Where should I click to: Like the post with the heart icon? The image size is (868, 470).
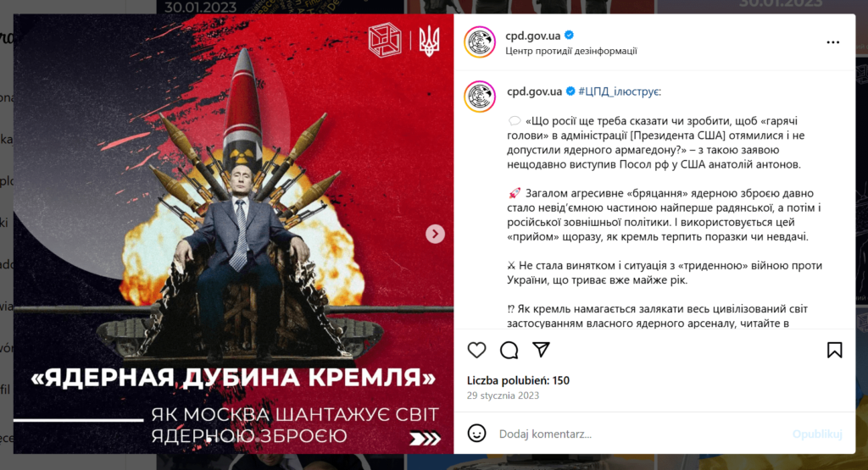[476, 350]
